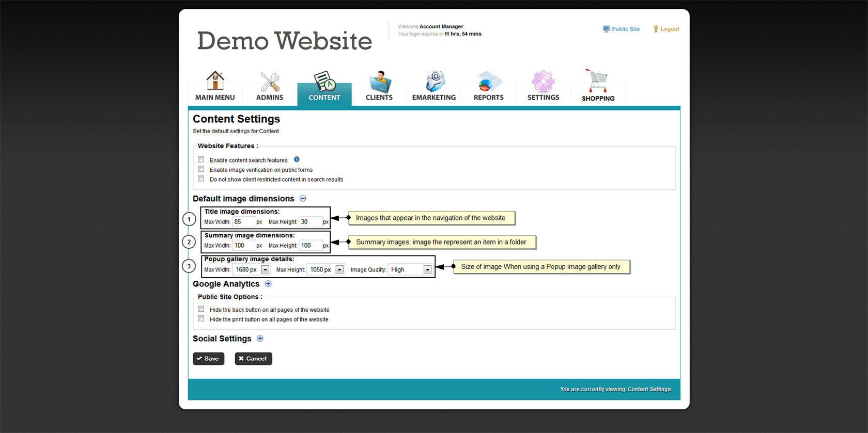Open the Admins tools icon
Image resolution: width=868 pixels, height=433 pixels.
pos(269,82)
